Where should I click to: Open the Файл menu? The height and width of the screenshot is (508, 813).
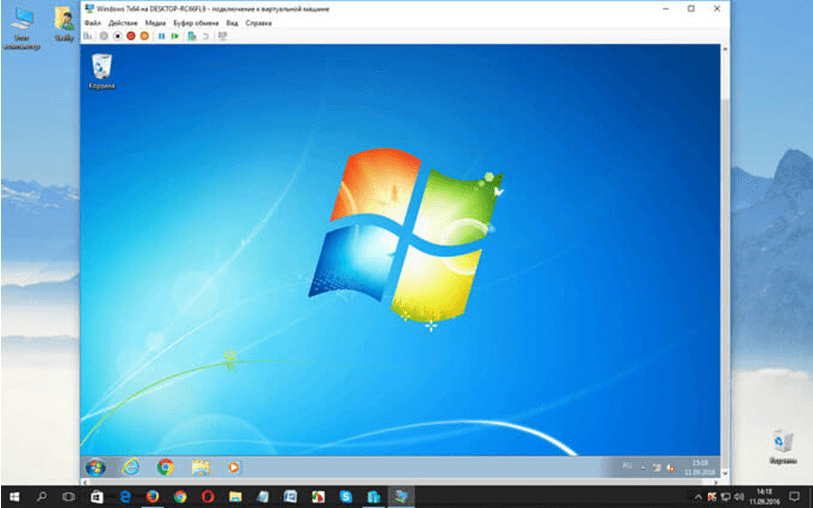tap(91, 22)
